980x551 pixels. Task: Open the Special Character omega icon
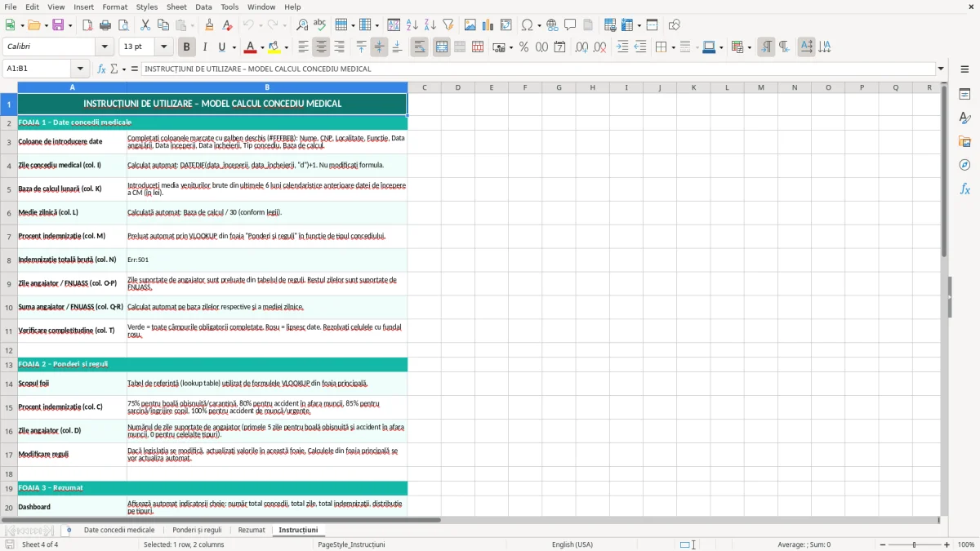[x=527, y=25]
